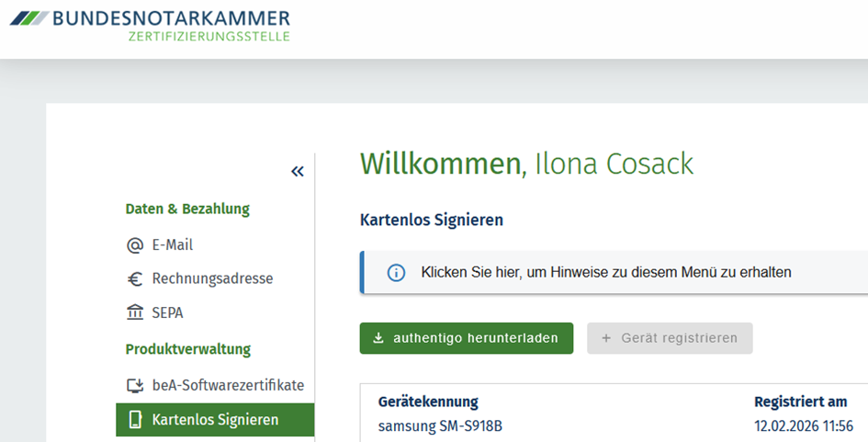The image size is (868, 442).
Task: Open beA-Softwarezertifikate in the sidebar
Action: click(228, 385)
